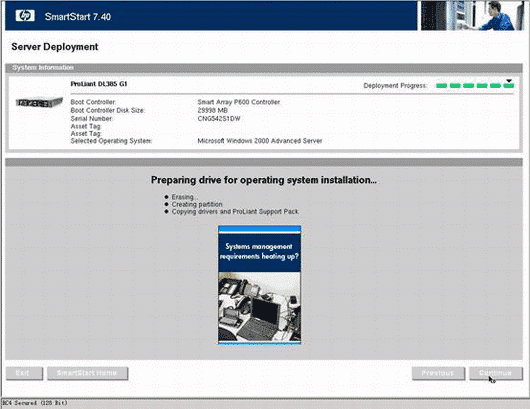Click the Server Deployment heading
Image resolution: width=530 pixels, height=409 pixels.
pyautogui.click(x=55, y=47)
